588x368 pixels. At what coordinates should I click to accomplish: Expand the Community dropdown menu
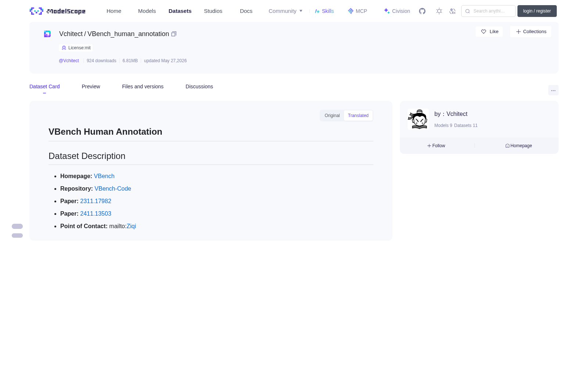coord(286,11)
